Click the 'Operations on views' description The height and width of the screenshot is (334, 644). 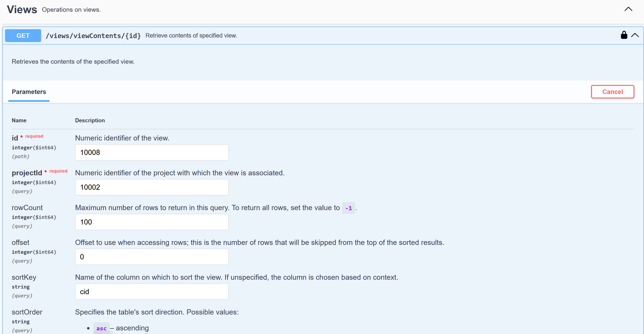(x=71, y=10)
